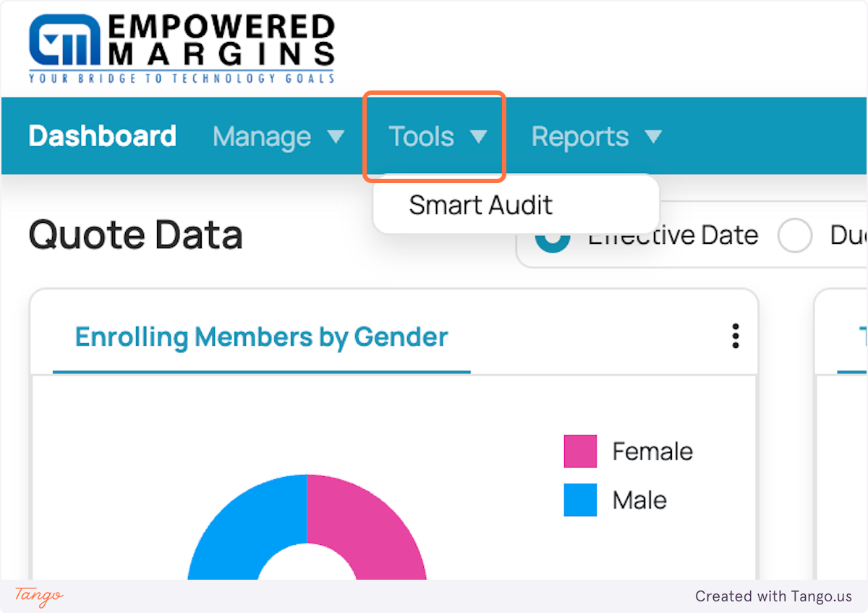Image resolution: width=868 pixels, height=613 pixels.
Task: Expand the Reports menu
Action: [597, 137]
